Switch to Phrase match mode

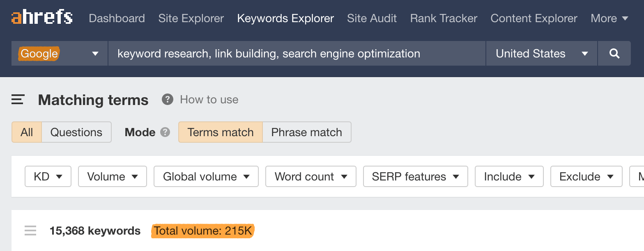(306, 132)
